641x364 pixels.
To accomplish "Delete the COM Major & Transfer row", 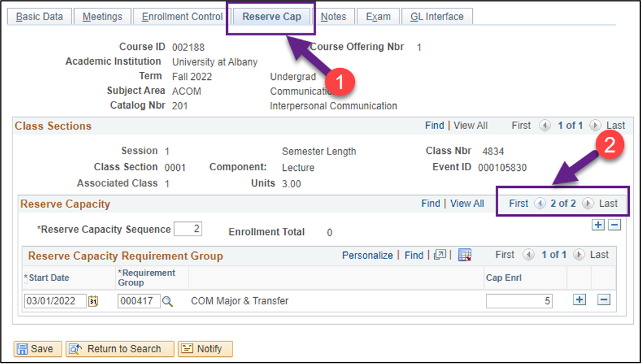I will tap(604, 300).
